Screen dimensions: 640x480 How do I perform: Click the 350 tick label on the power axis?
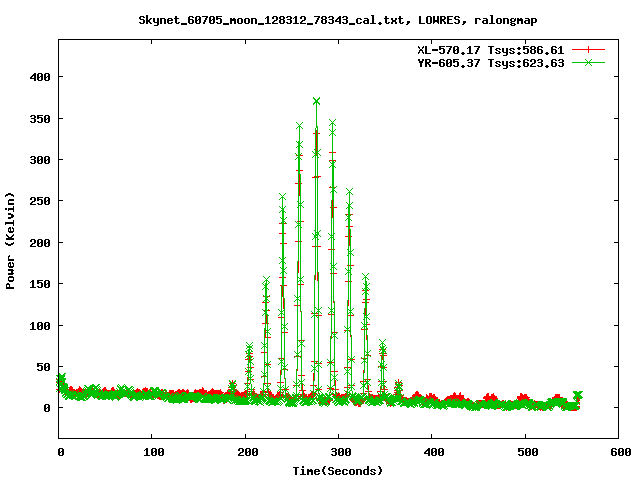[40, 118]
